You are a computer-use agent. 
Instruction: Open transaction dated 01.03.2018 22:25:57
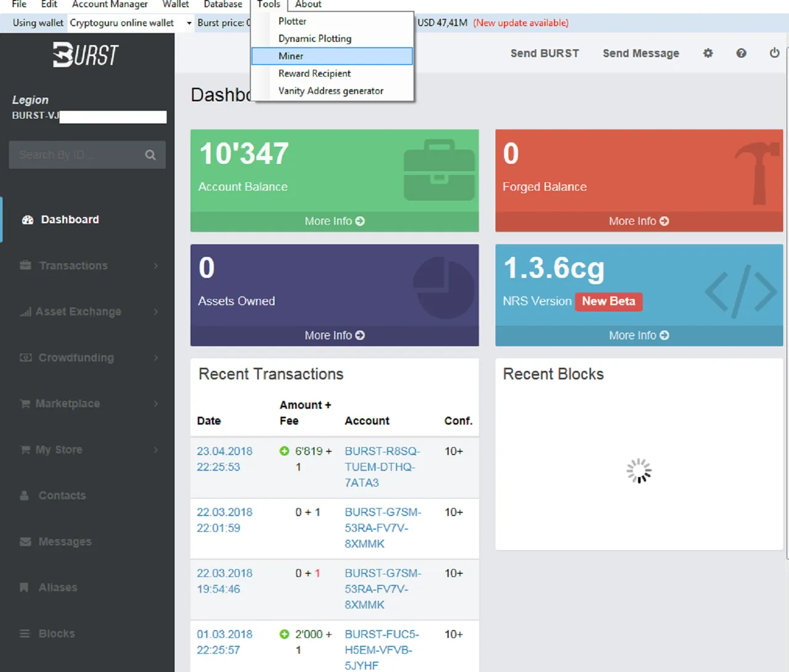point(225,642)
